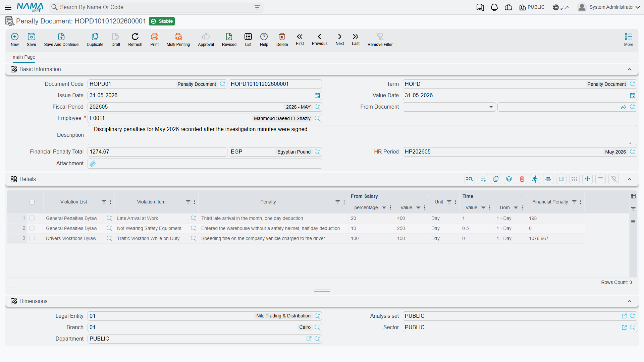Image resolution: width=644 pixels, height=362 pixels.
Task: Click the Description text area
Action: coord(362,135)
